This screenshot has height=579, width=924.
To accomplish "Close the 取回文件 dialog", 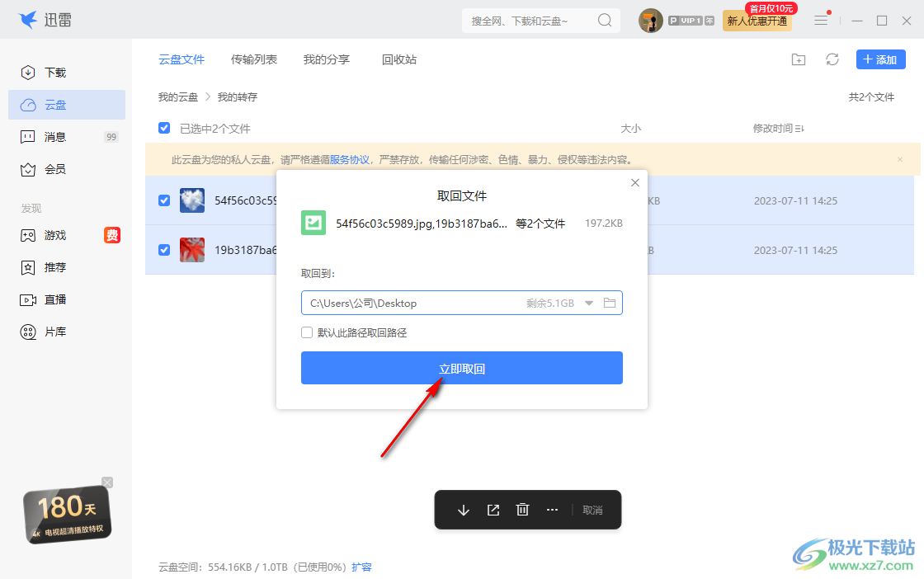I will 634,182.
